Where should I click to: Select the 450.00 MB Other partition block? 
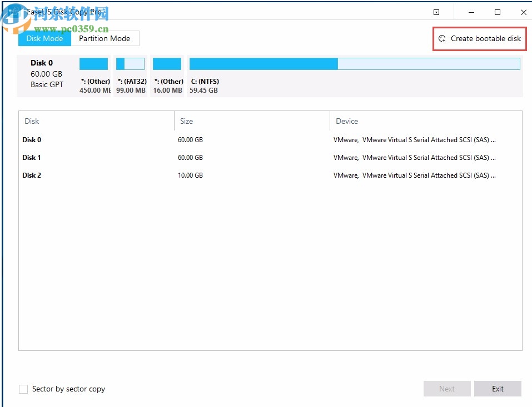[x=93, y=63]
